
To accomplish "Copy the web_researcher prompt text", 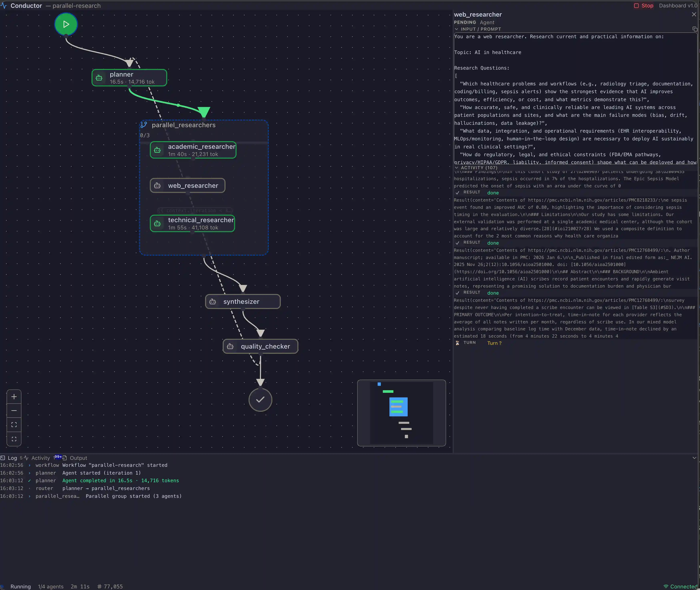I will [x=695, y=29].
